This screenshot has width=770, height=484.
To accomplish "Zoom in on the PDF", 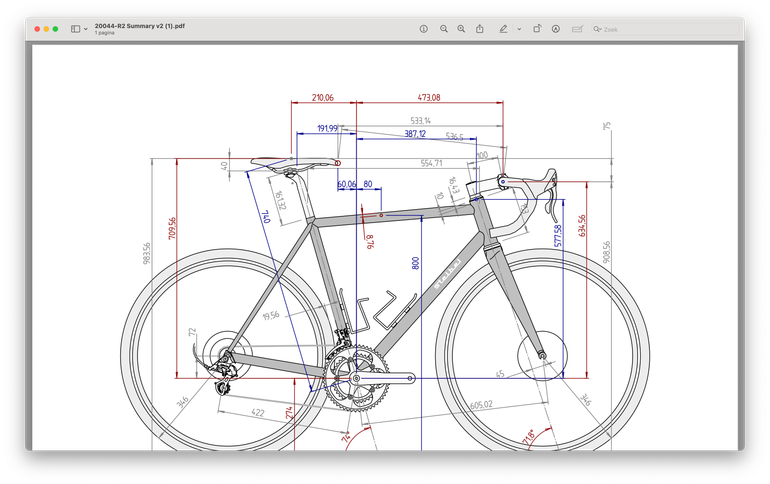I will (461, 29).
